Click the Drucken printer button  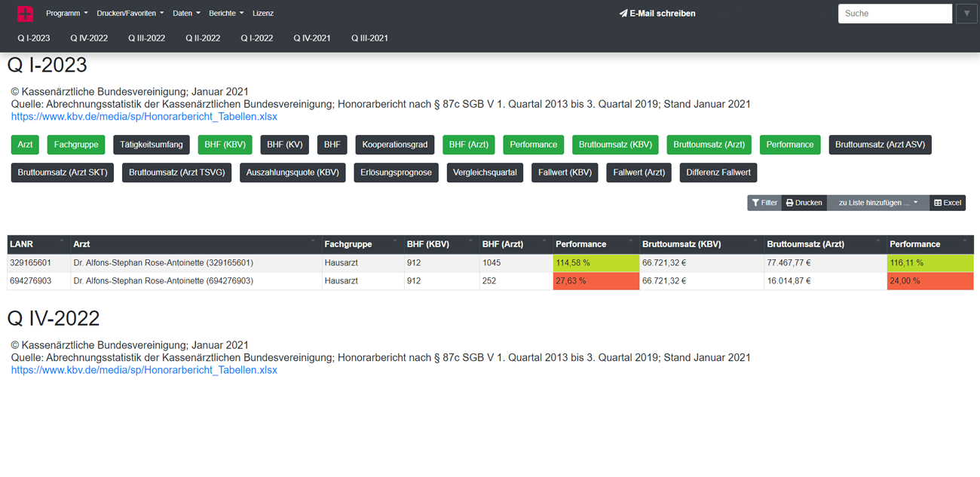(x=804, y=203)
